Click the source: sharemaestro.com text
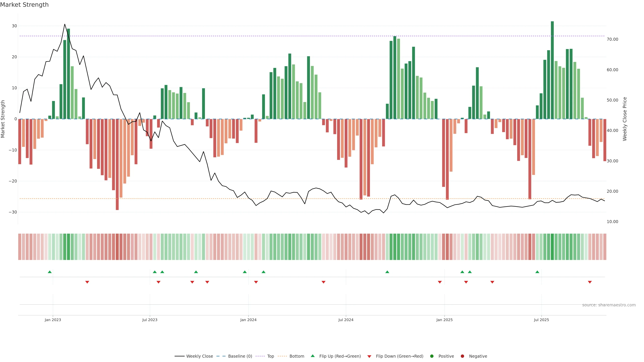Viewport: 644px width, 362px height. [609, 305]
